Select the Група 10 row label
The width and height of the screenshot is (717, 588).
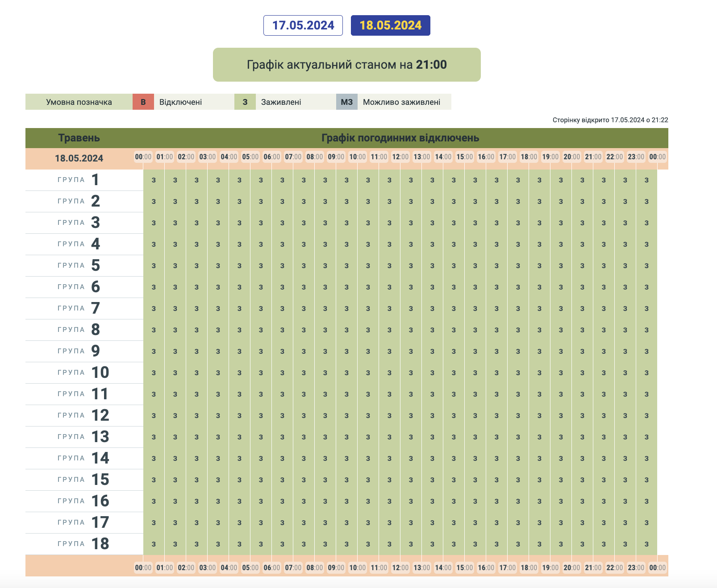(83, 373)
